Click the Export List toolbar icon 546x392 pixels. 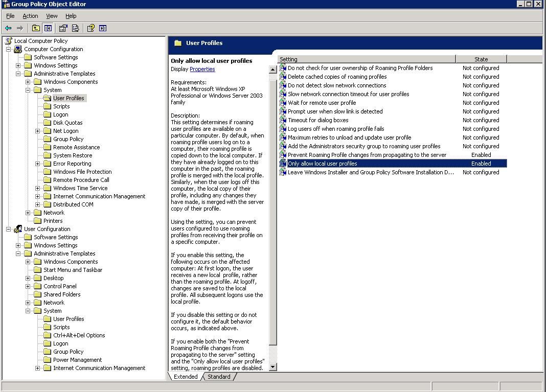click(x=76, y=28)
